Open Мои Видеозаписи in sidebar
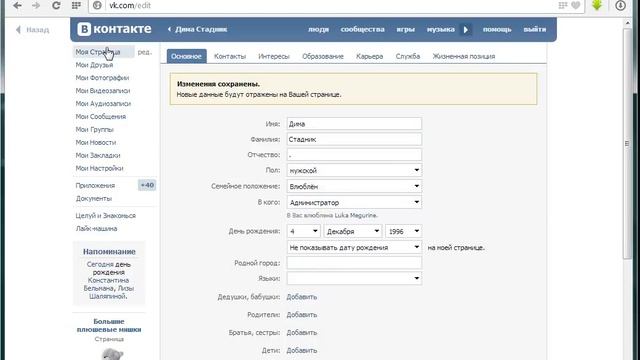The image size is (640, 360). [x=103, y=91]
